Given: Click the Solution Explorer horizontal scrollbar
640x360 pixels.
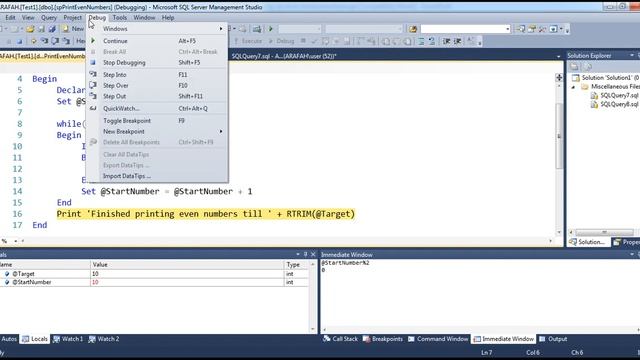Looking at the screenshot, I should coord(604,232).
